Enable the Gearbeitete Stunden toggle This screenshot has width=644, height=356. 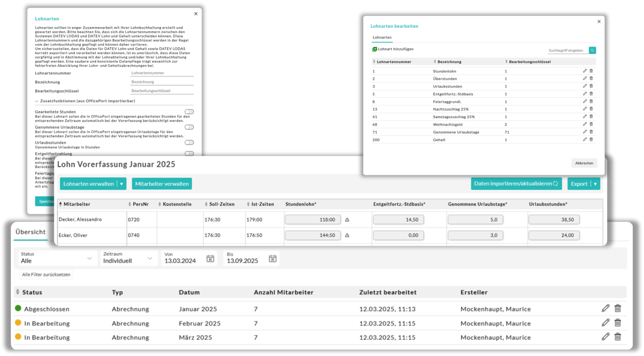pyautogui.click(x=189, y=112)
